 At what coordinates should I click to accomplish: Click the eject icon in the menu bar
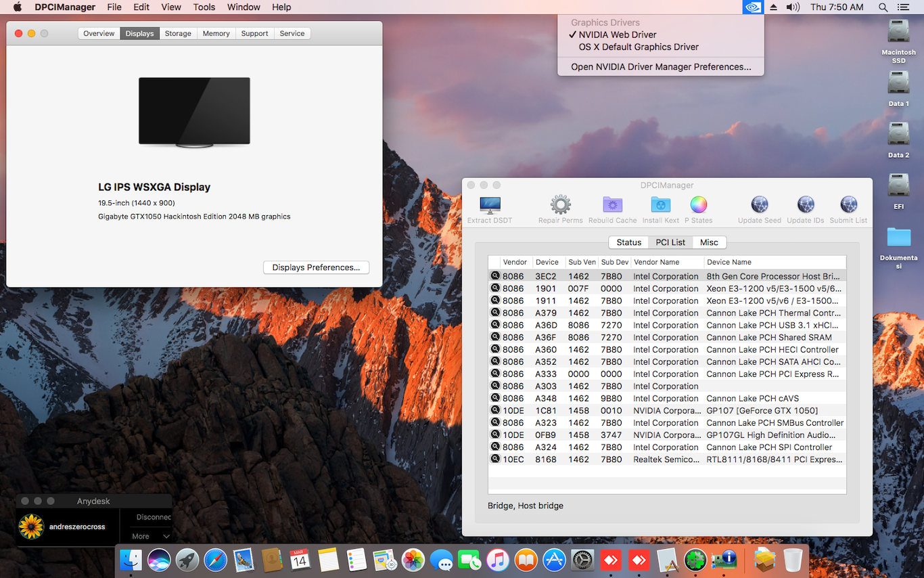tap(774, 7)
